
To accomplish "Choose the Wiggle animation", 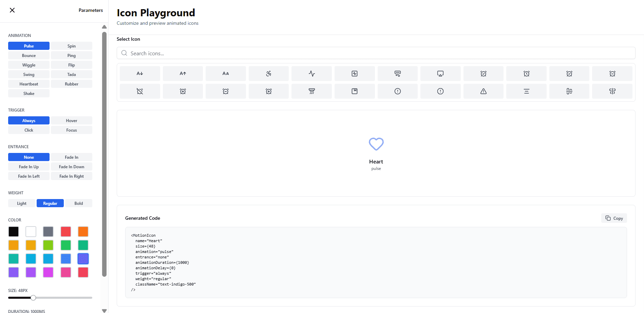I will [29, 65].
